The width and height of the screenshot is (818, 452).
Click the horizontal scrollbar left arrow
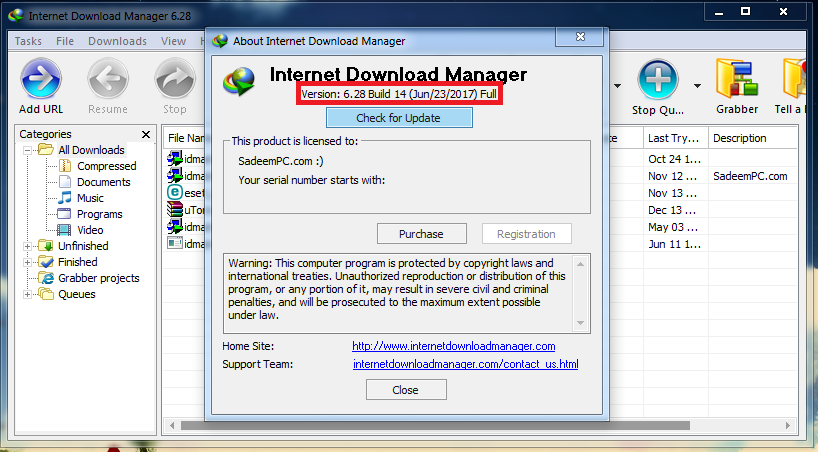(172, 426)
